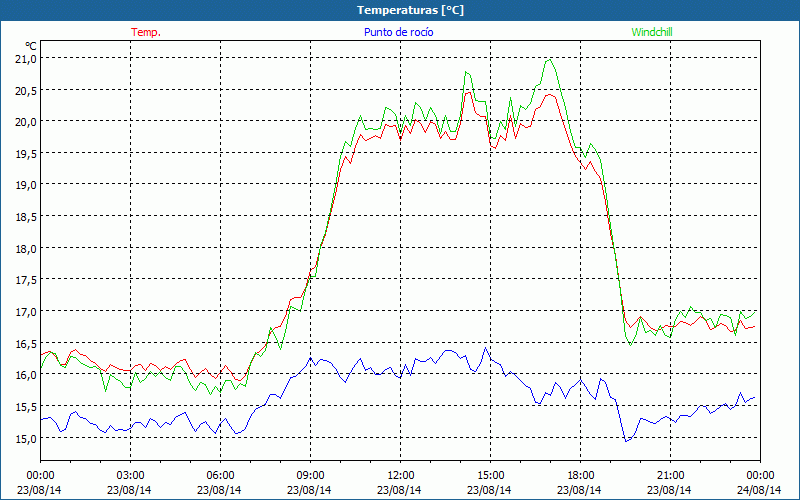Click the blue Punto de rocío legend label
This screenshot has width=800, height=500.
coord(398,32)
